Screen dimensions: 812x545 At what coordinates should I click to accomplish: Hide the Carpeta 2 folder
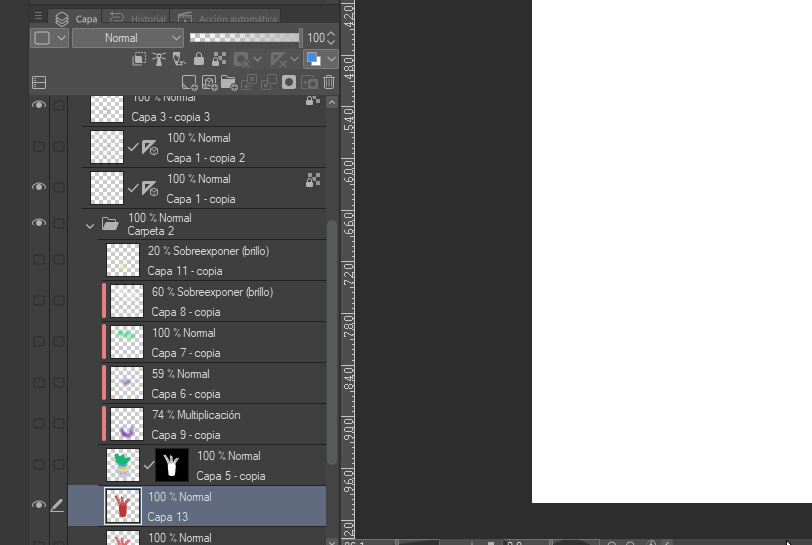(x=39, y=223)
